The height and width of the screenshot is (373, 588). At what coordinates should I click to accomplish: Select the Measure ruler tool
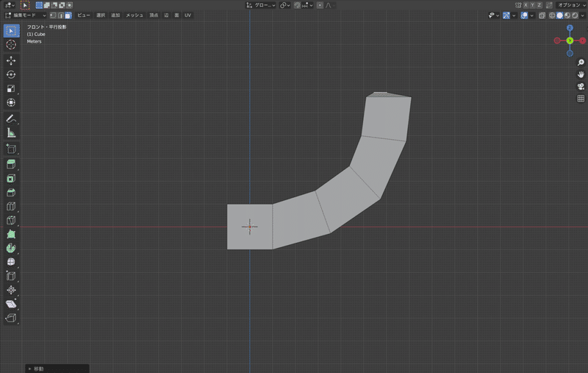pos(11,133)
